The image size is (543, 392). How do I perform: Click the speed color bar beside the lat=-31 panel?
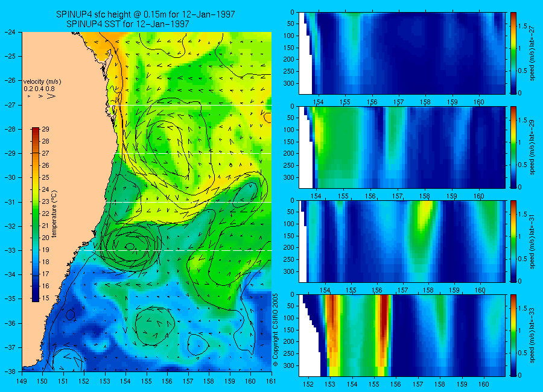[x=513, y=241]
